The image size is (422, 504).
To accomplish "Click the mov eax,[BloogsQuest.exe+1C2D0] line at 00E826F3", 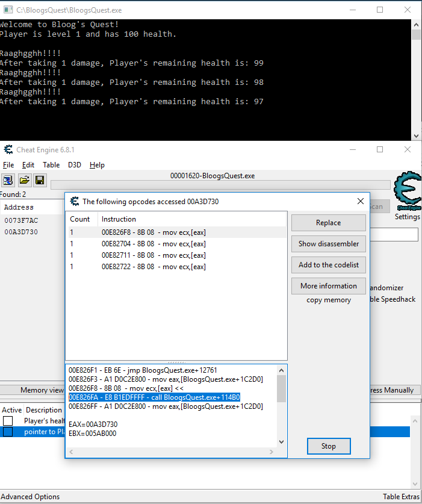I will coord(166,379).
